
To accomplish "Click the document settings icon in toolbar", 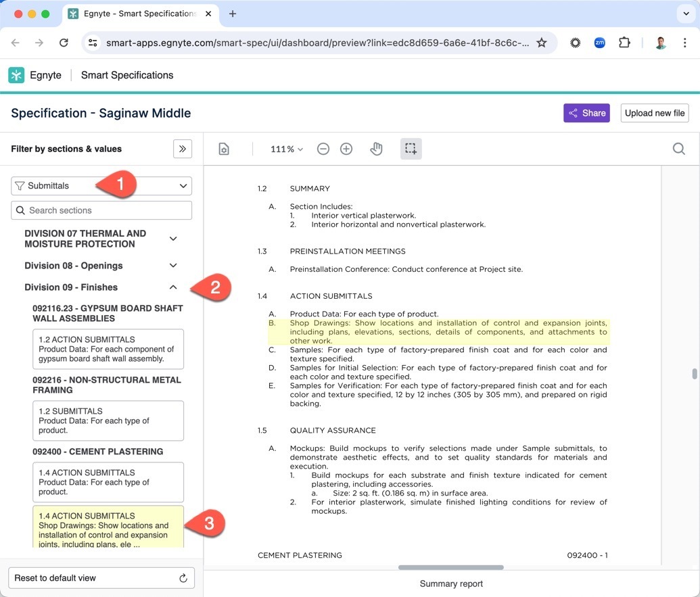I will (224, 149).
